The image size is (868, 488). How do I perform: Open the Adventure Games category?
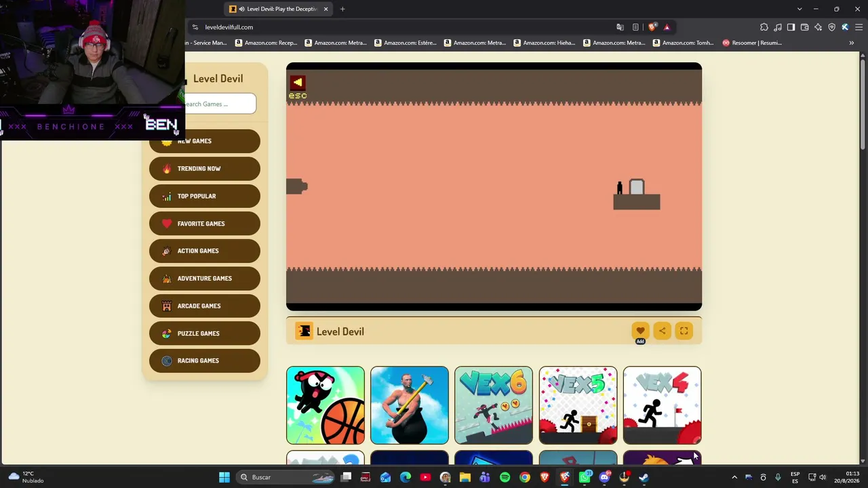click(x=204, y=279)
